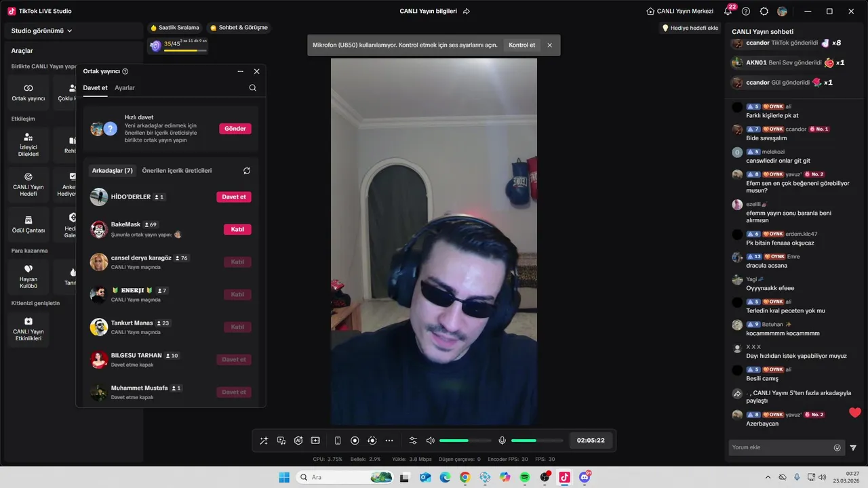Adjust the microphone volume slider
Viewport: 868px width, 488px height.
(x=536, y=441)
